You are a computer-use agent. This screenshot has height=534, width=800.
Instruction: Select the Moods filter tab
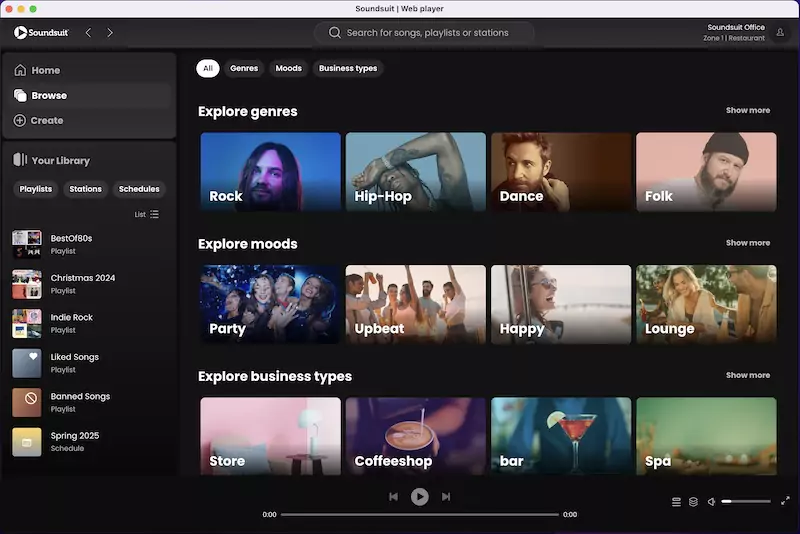tap(288, 69)
